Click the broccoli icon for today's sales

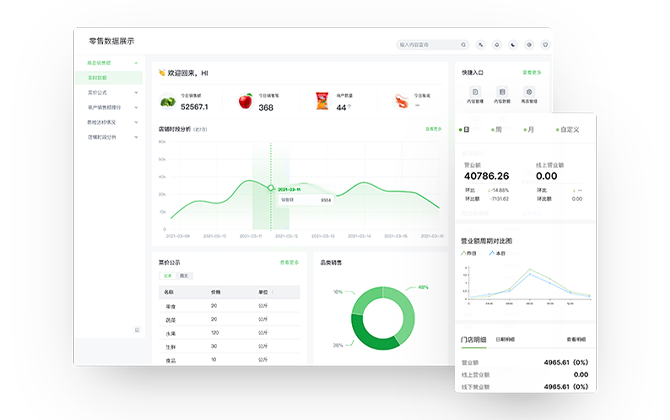click(169, 101)
